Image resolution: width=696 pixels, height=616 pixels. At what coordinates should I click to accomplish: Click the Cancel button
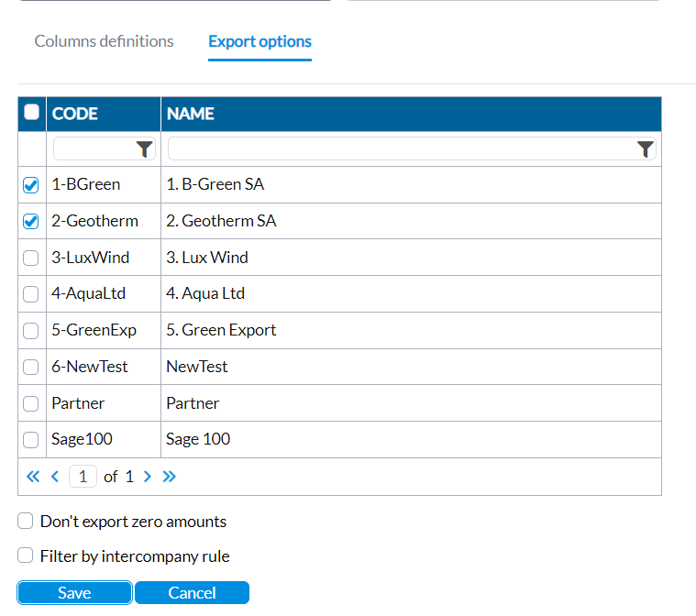click(193, 592)
